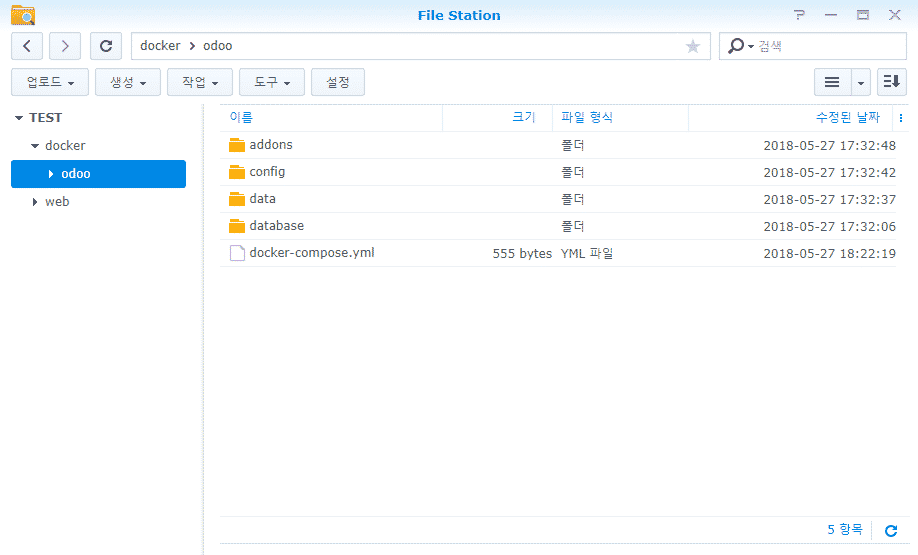
Task: Click date 2018-05-27 17:32:37 cell
Action: [x=830, y=200]
